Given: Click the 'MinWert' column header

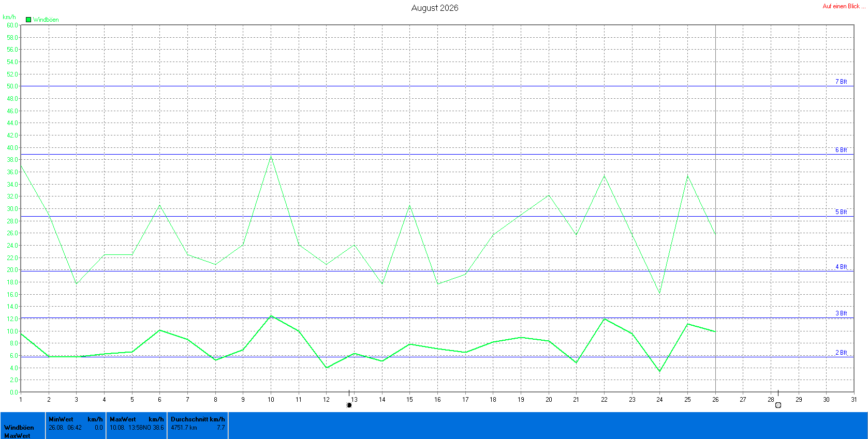Looking at the screenshot, I should 61,419.
